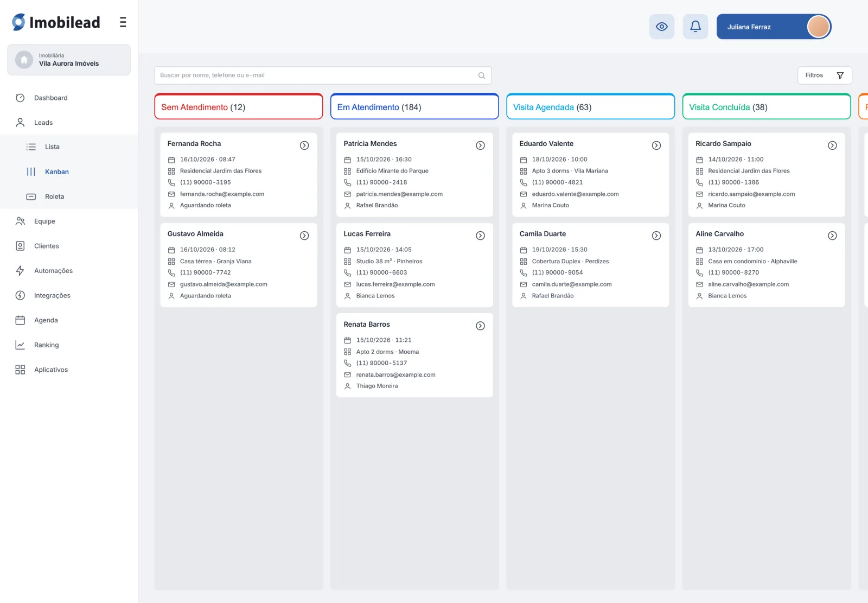Click the Juliana Ferraz profile avatar

point(818,27)
